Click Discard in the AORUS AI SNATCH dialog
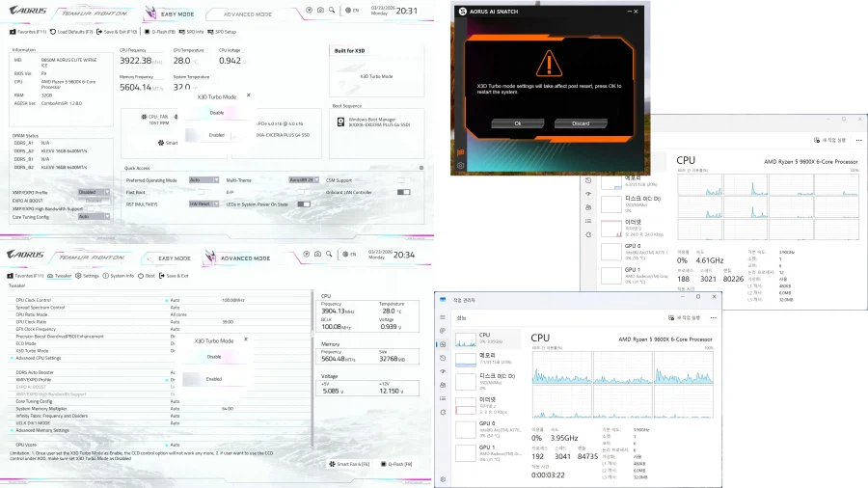The image size is (868, 488). click(x=581, y=123)
